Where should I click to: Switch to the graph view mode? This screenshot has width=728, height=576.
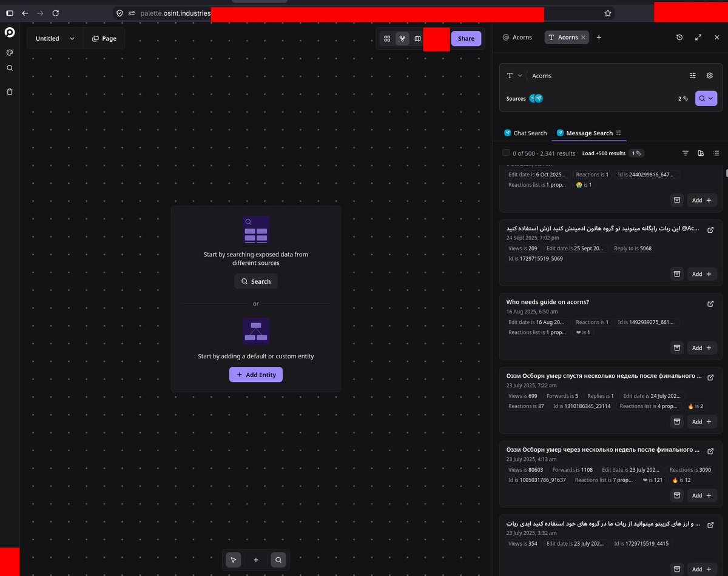pyautogui.click(x=402, y=38)
